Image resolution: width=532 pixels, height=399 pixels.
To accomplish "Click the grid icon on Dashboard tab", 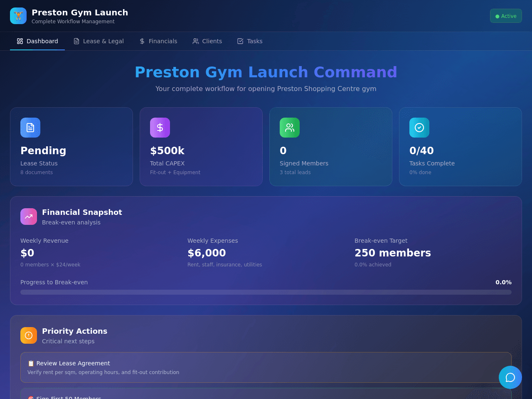I will (x=20, y=41).
